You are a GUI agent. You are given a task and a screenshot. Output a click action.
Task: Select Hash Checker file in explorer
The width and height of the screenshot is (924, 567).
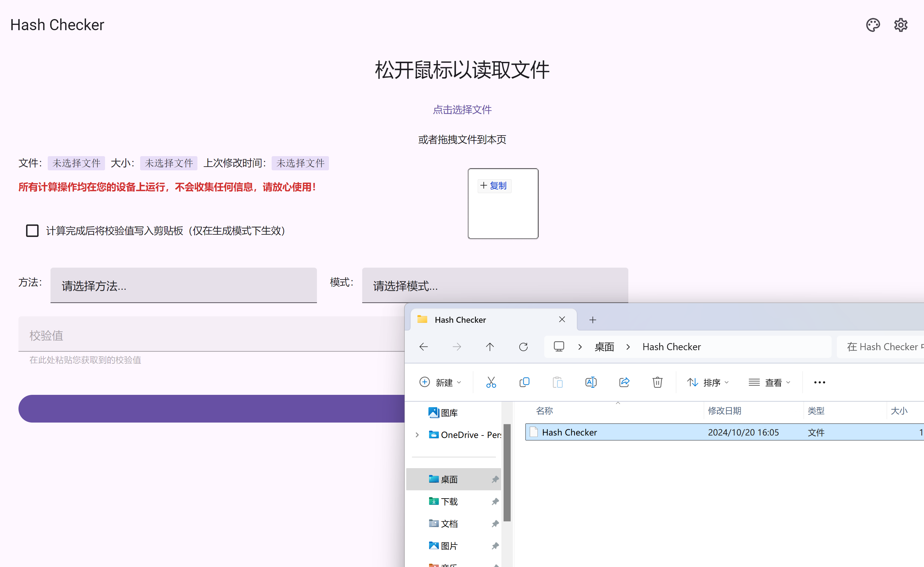pyautogui.click(x=569, y=432)
